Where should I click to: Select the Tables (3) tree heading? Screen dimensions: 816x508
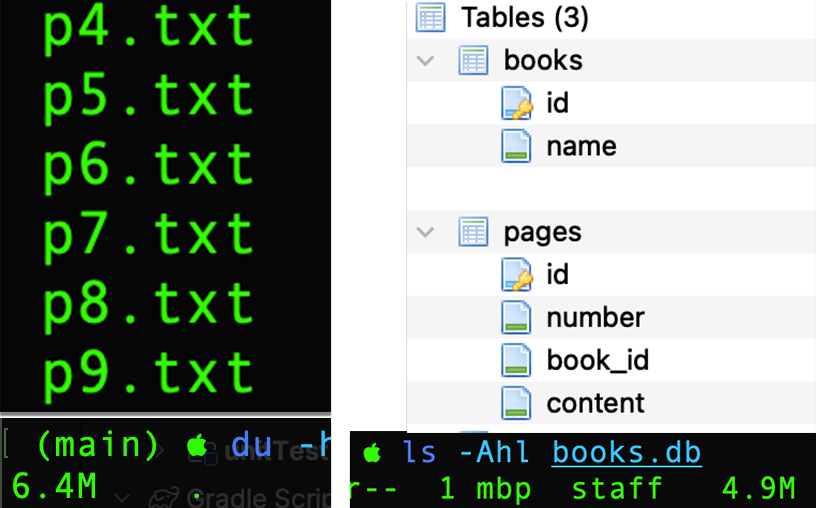coord(524,17)
